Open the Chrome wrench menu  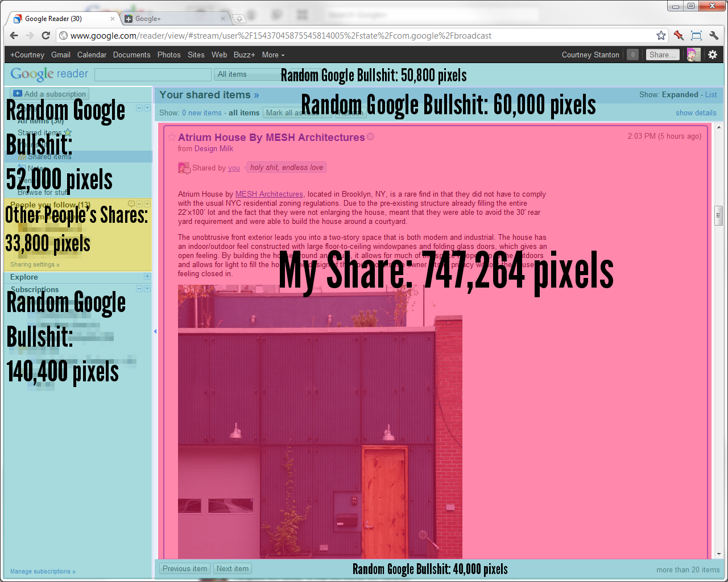[x=714, y=35]
